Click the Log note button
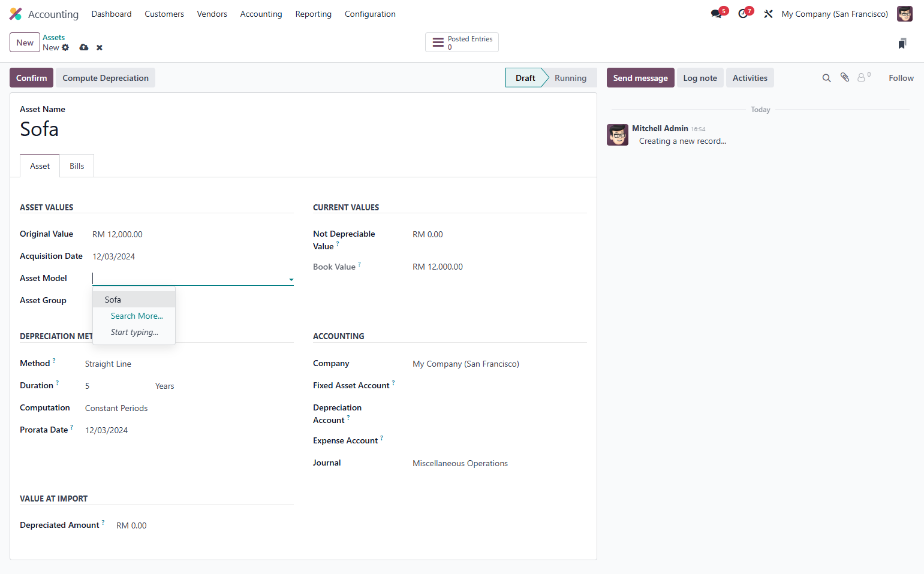Viewport: 924px width, 574px height. click(700, 78)
